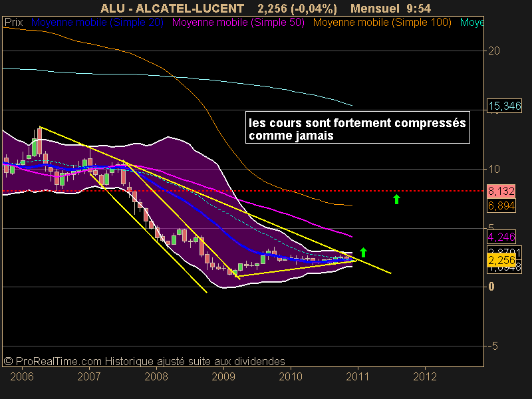Click the Mensuel timeframe label
This screenshot has width=532, height=399.
tap(375, 8)
